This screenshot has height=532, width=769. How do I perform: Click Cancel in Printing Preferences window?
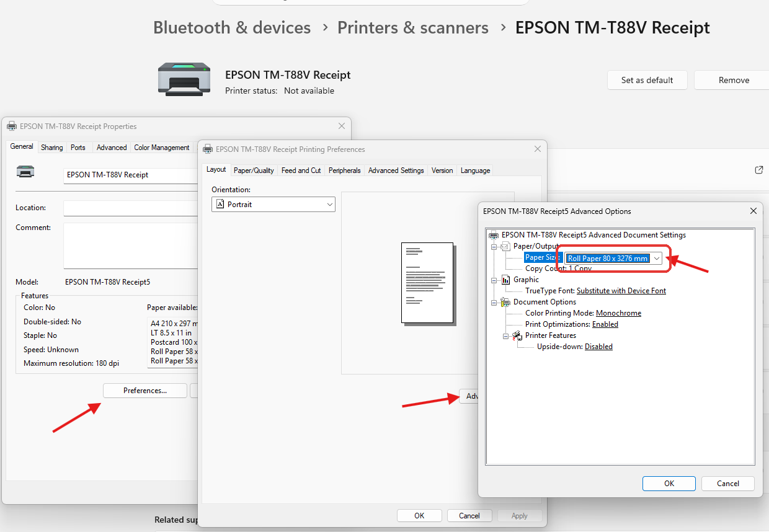point(469,516)
